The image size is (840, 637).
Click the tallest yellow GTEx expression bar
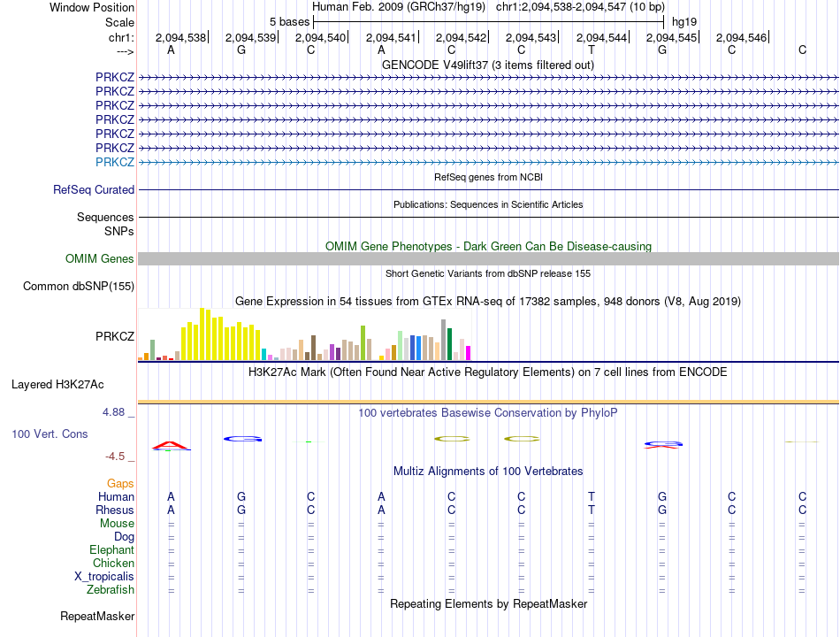click(202, 334)
